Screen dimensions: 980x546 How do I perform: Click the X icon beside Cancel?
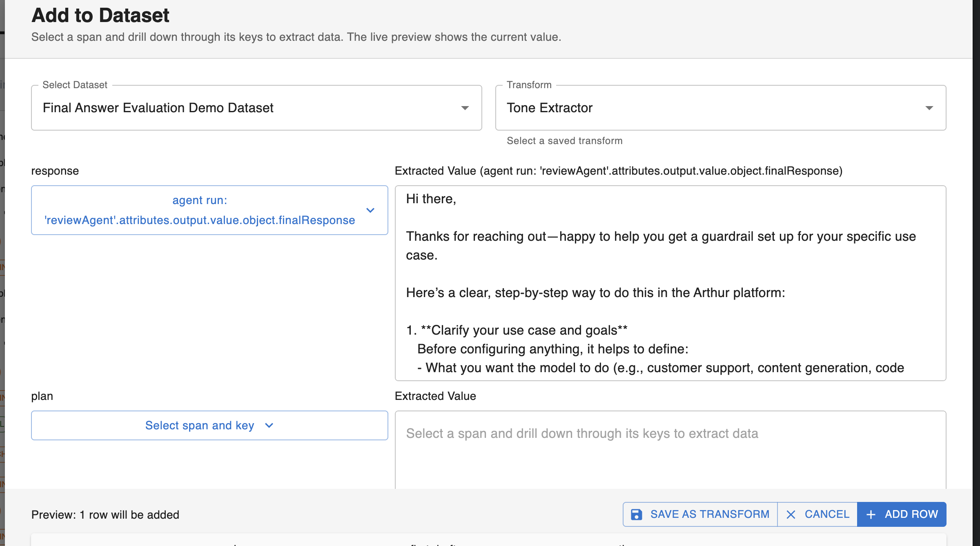point(791,514)
